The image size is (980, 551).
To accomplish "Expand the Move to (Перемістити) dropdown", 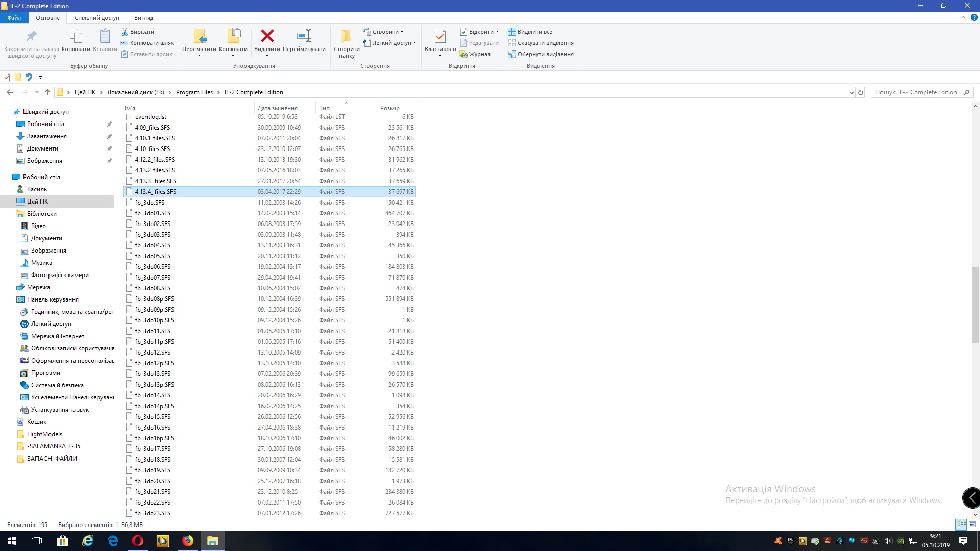I will [x=199, y=55].
